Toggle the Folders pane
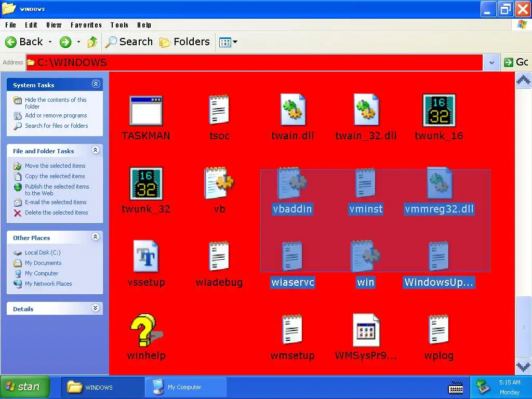532x399 pixels. [184, 42]
